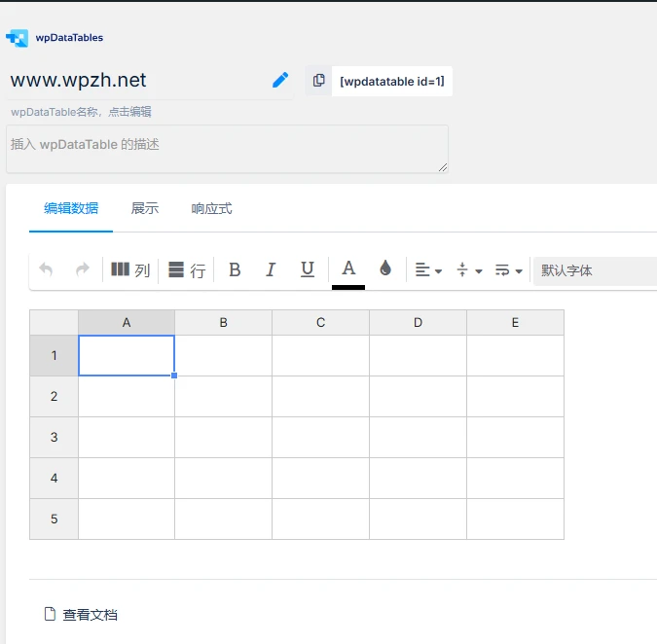Viewport: 657px width, 644px height.
Task: Select cell B2 in the table
Action: point(223,396)
